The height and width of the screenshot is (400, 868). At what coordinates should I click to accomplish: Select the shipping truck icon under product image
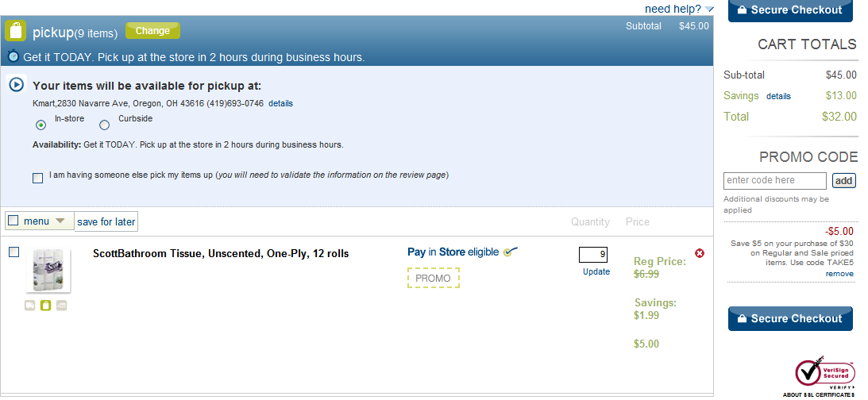30,305
